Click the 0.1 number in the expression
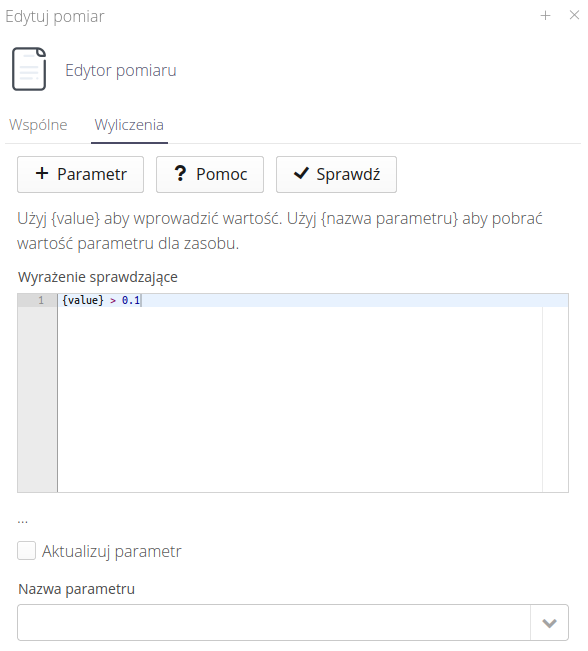Screen dimensions: 588x651 [131, 300]
